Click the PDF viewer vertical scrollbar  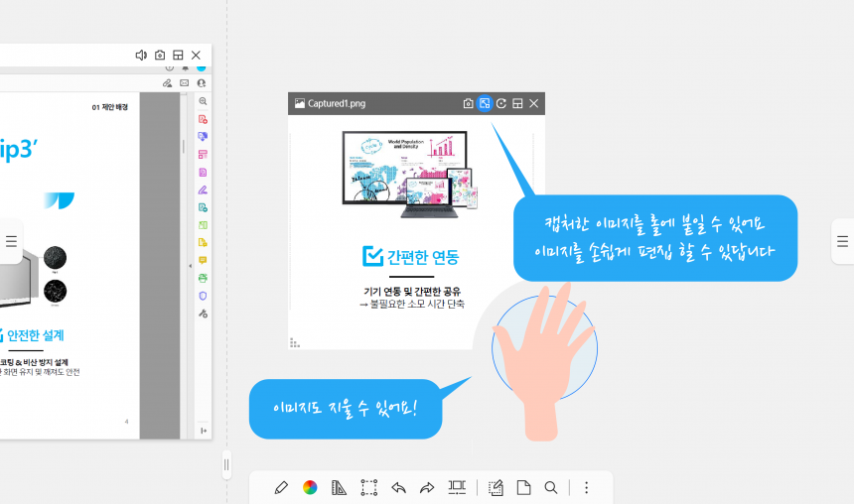click(184, 147)
